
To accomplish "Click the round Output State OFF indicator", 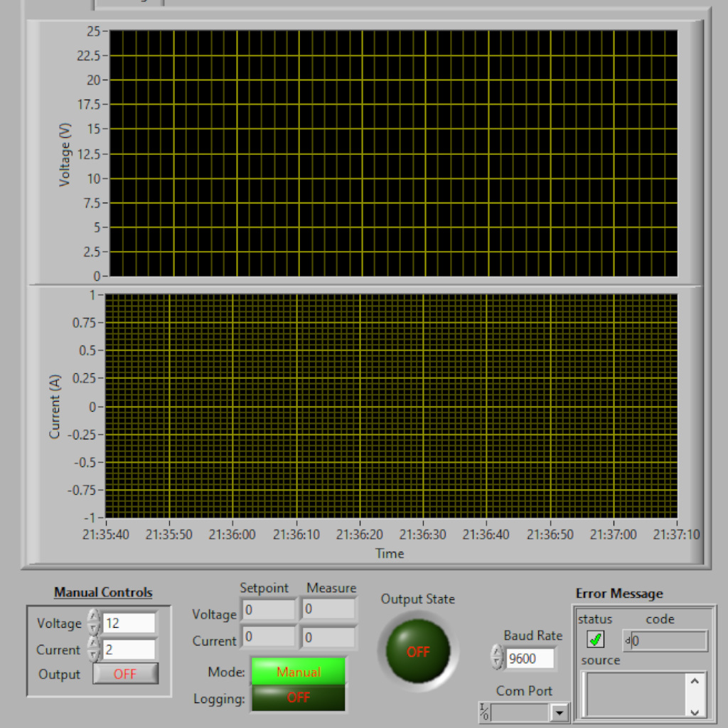I will pos(418,651).
